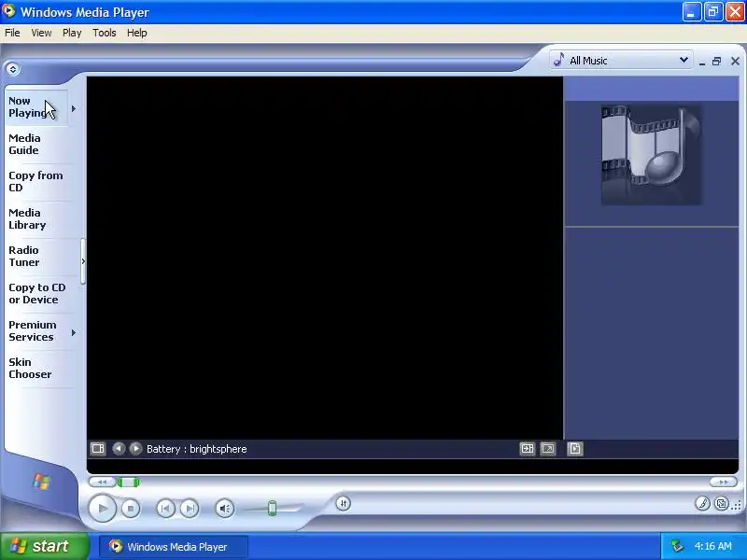
Task: Open the Help menu
Action: (136, 33)
